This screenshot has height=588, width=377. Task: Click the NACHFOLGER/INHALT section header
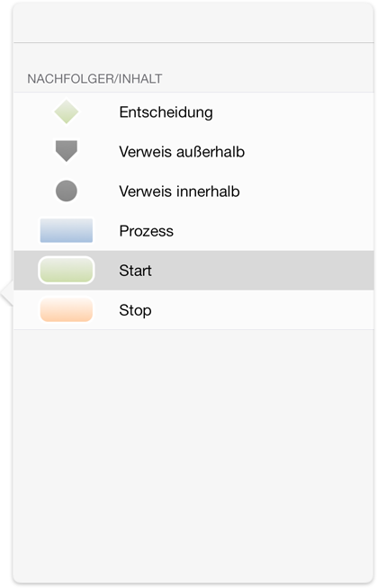[94, 79]
